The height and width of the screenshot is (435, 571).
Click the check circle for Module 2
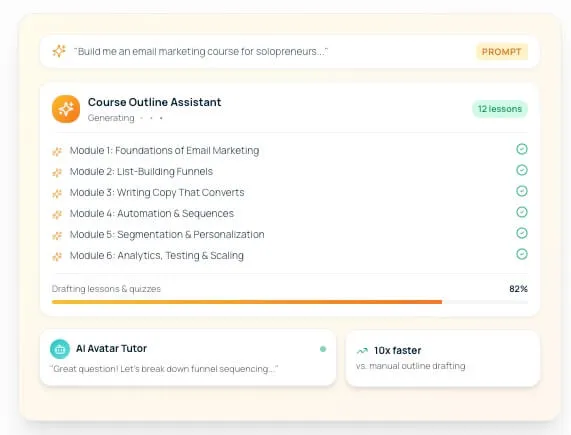click(x=522, y=170)
